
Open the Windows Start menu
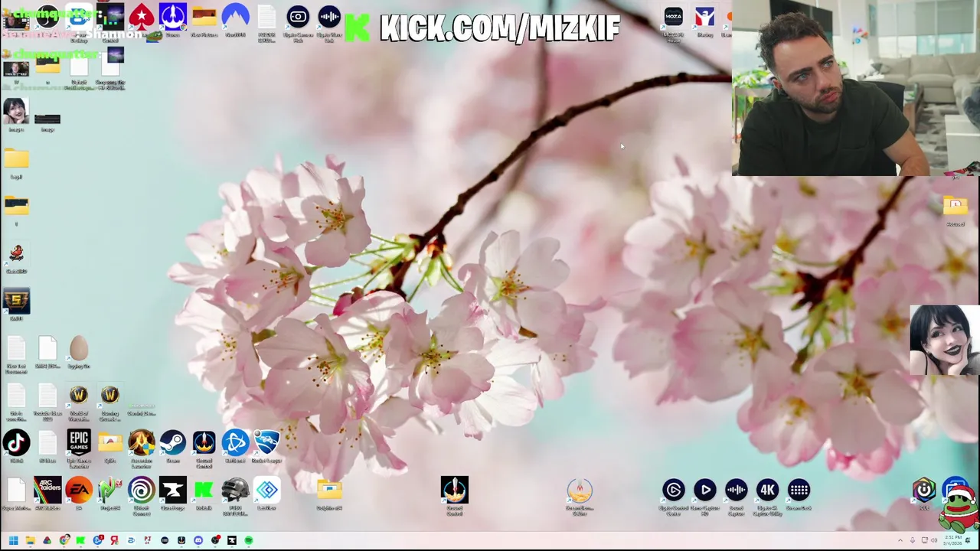13,540
